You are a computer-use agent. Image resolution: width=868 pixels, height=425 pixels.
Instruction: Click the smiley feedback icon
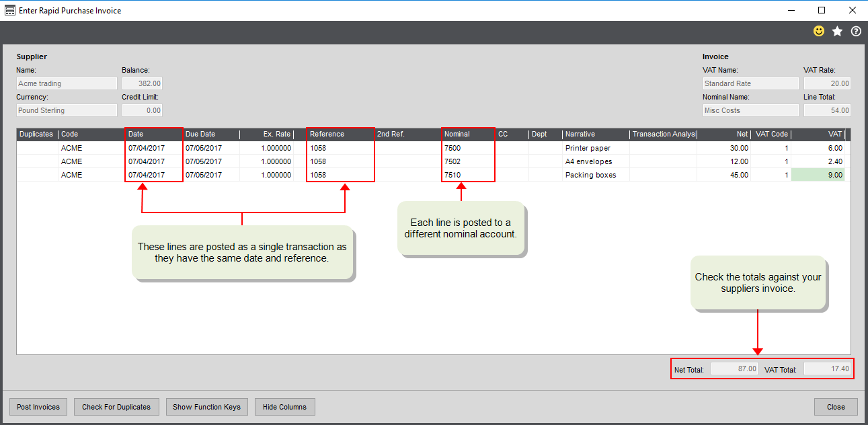pos(818,32)
